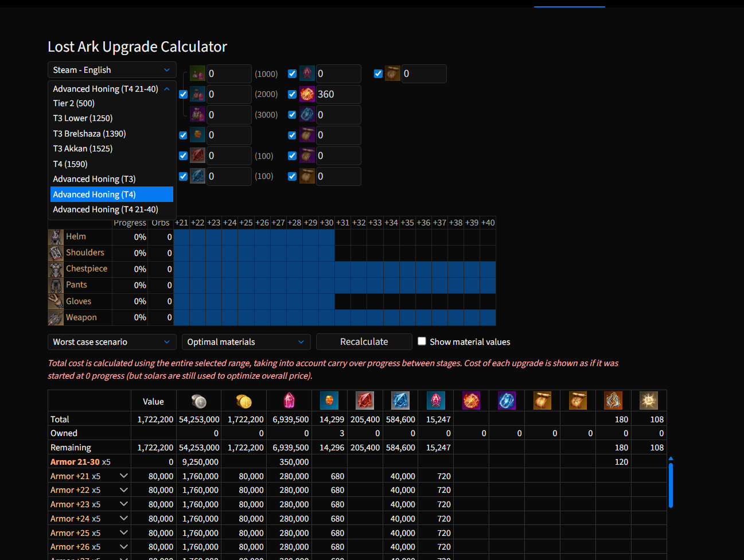
Task: Uncheck the checkbox beside fusion material 360
Action: click(x=292, y=94)
